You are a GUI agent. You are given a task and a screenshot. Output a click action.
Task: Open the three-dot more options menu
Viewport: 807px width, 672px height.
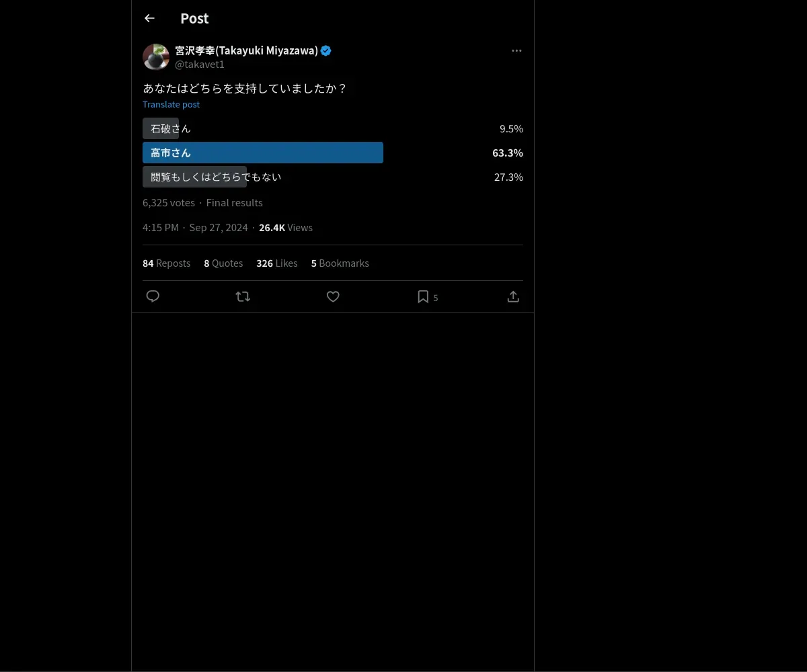point(516,51)
